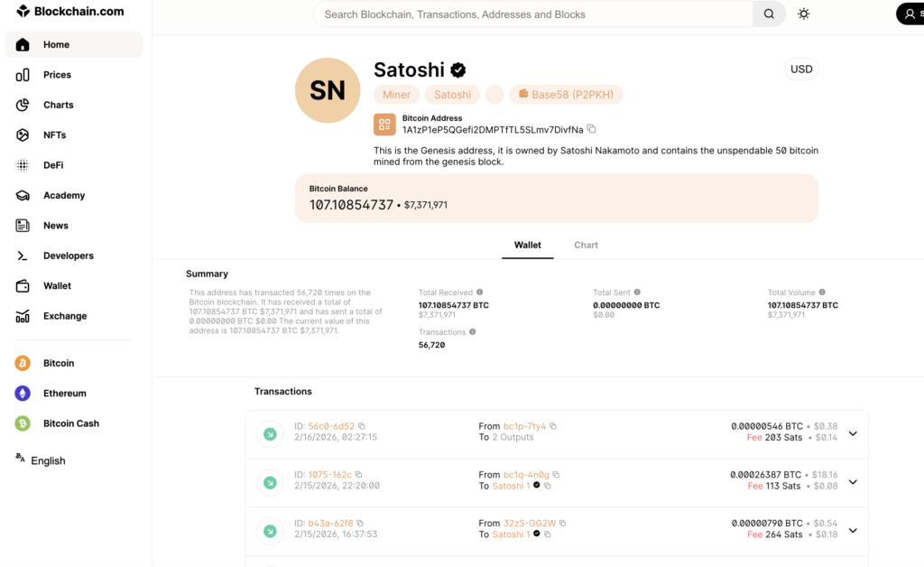This screenshot has width=924, height=567.
Task: Expand transaction 56c0-6d52 details
Action: (x=853, y=433)
